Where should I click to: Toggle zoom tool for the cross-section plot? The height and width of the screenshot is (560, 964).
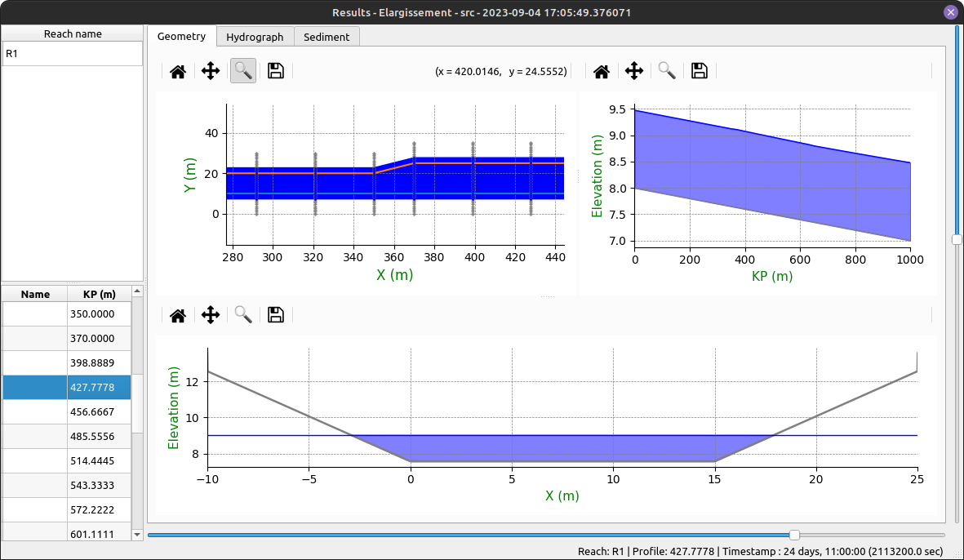[x=243, y=315]
